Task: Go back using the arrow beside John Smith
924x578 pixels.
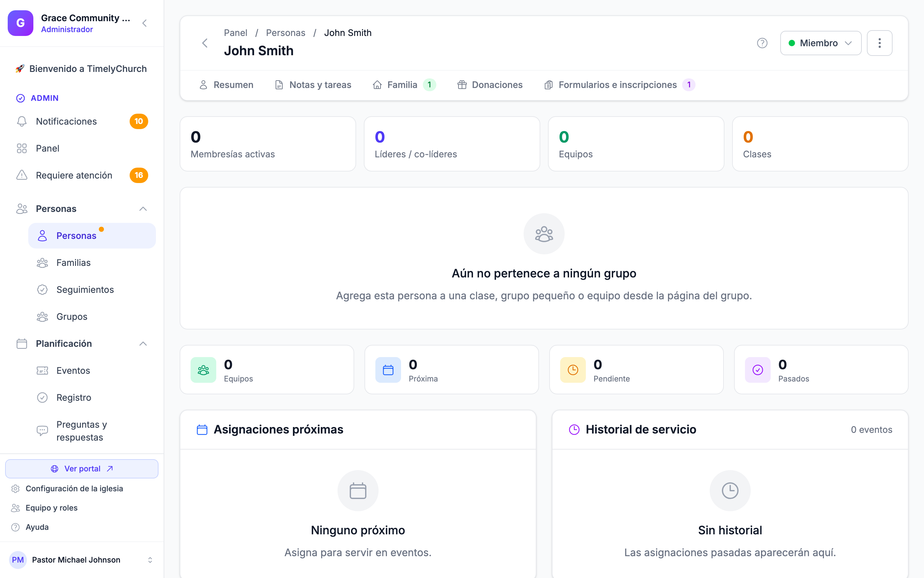Action: click(205, 43)
